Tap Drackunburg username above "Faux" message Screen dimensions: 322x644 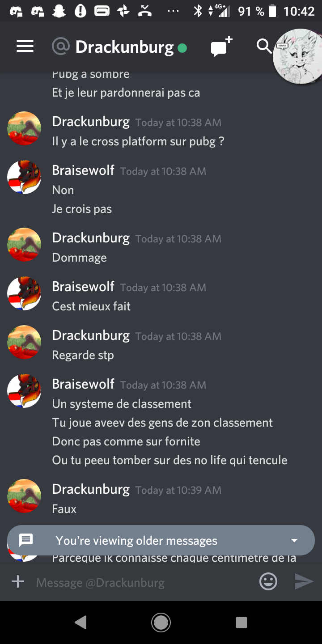[91, 489]
